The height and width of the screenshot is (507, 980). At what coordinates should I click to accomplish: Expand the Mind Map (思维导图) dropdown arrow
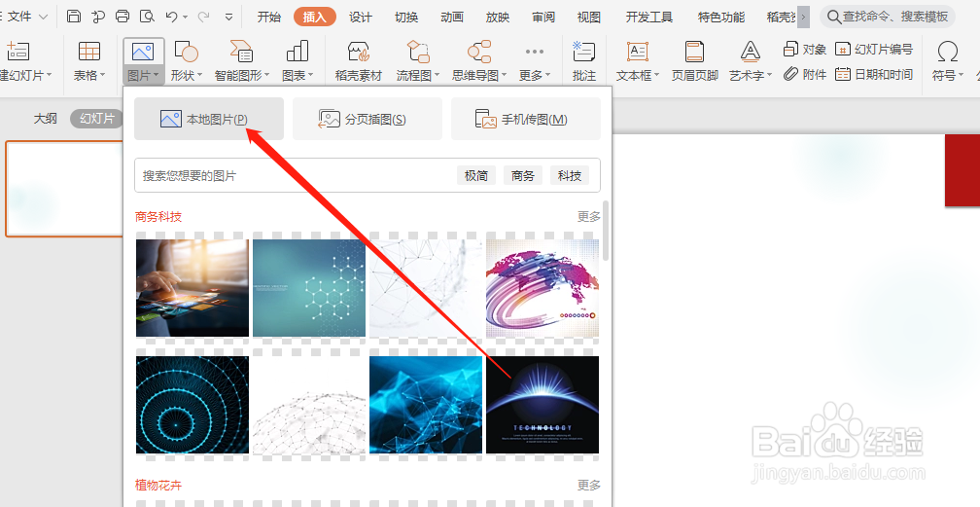[x=504, y=76]
